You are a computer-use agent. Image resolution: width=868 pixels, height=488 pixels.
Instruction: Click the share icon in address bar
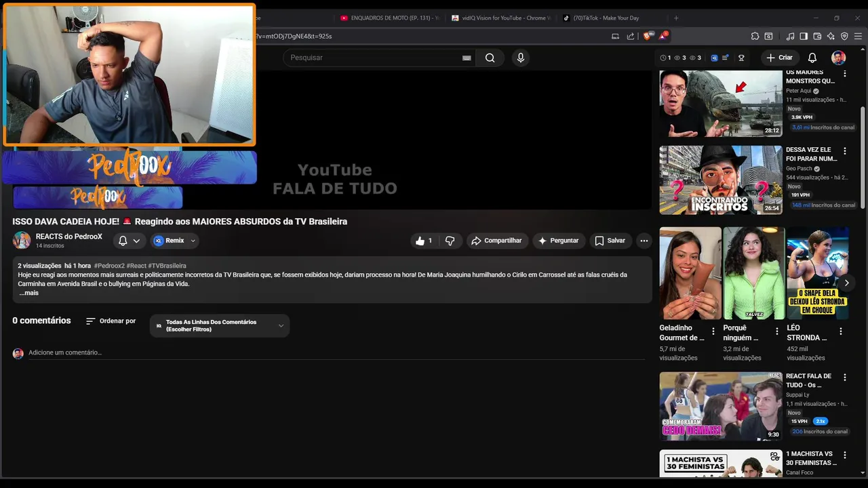point(631,36)
